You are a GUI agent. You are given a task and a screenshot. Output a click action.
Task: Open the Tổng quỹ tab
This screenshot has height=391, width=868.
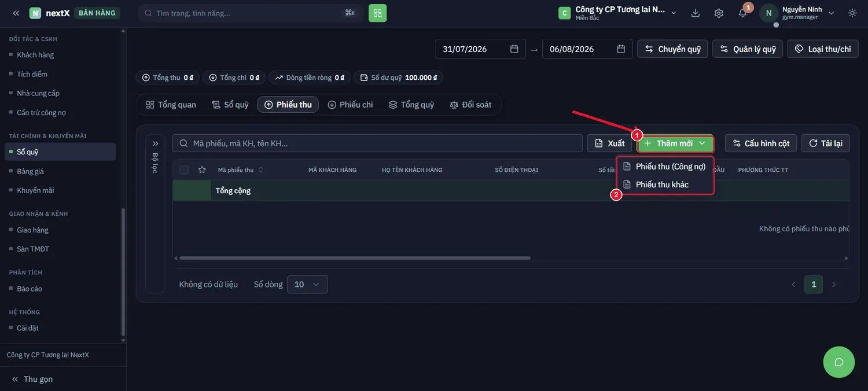411,105
